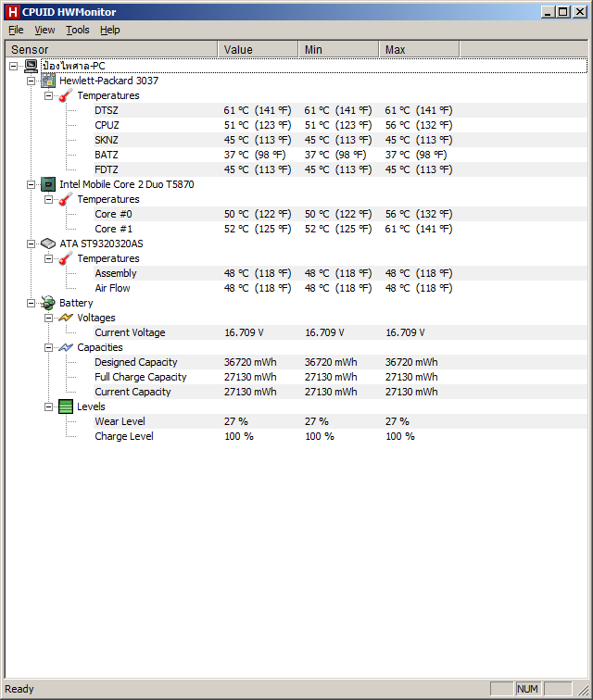Click the NUM indicator in status bar

527,689
